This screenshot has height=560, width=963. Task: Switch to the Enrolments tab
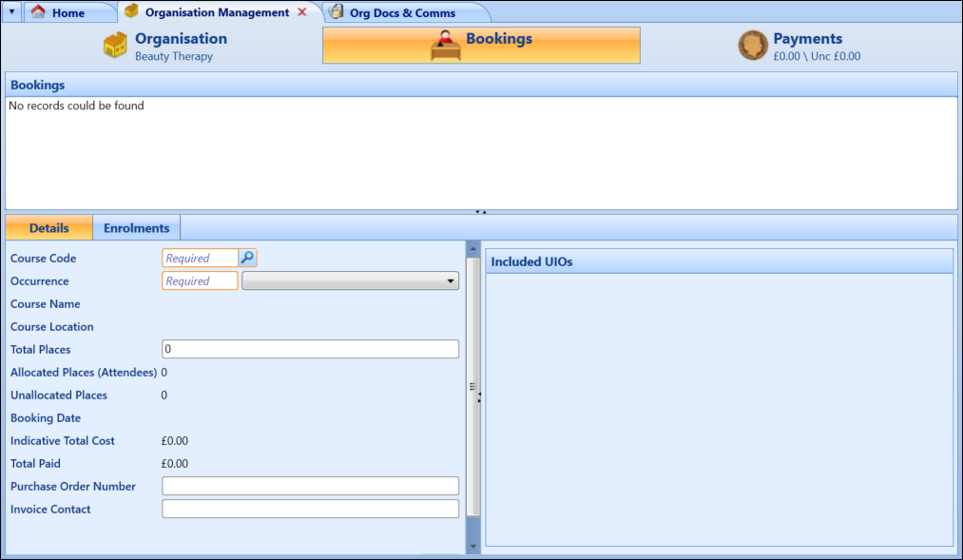click(136, 228)
